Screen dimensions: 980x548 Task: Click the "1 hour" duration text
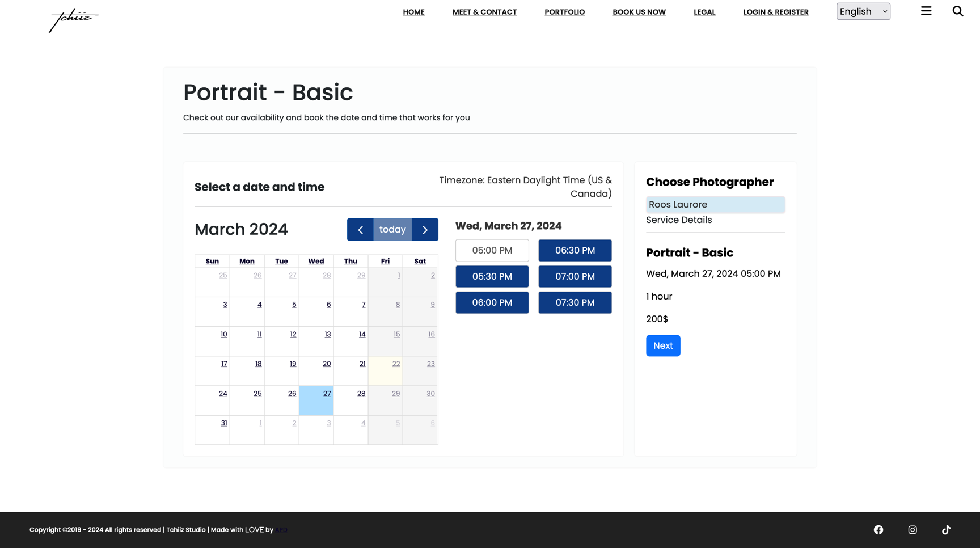[x=659, y=297]
